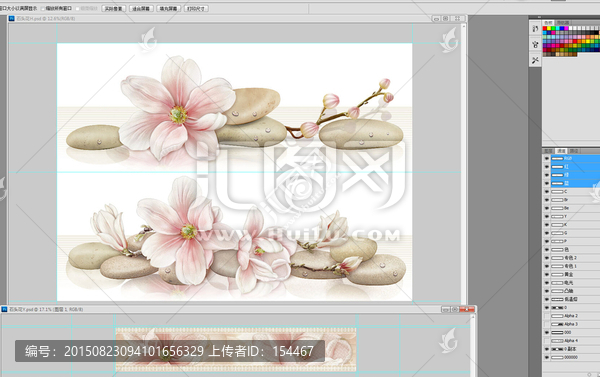Show the Alpha 4 channel
Screen dimensions: 600x377
coord(546,341)
